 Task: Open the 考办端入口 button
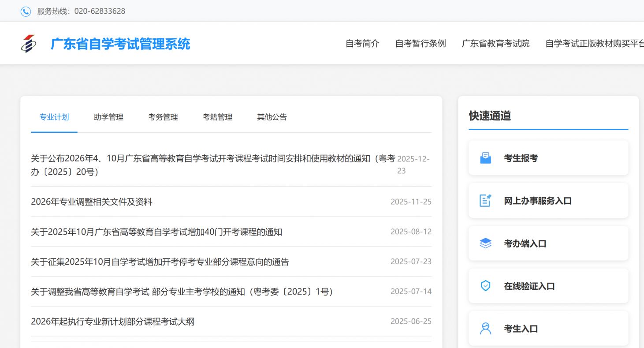(x=548, y=243)
